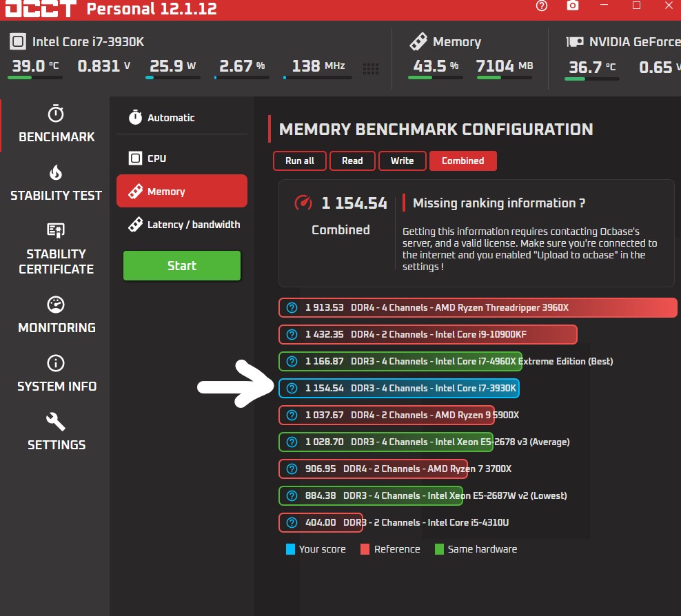Select the Memory benchmark option
Viewport: 681px width, 616px height.
coord(182,191)
